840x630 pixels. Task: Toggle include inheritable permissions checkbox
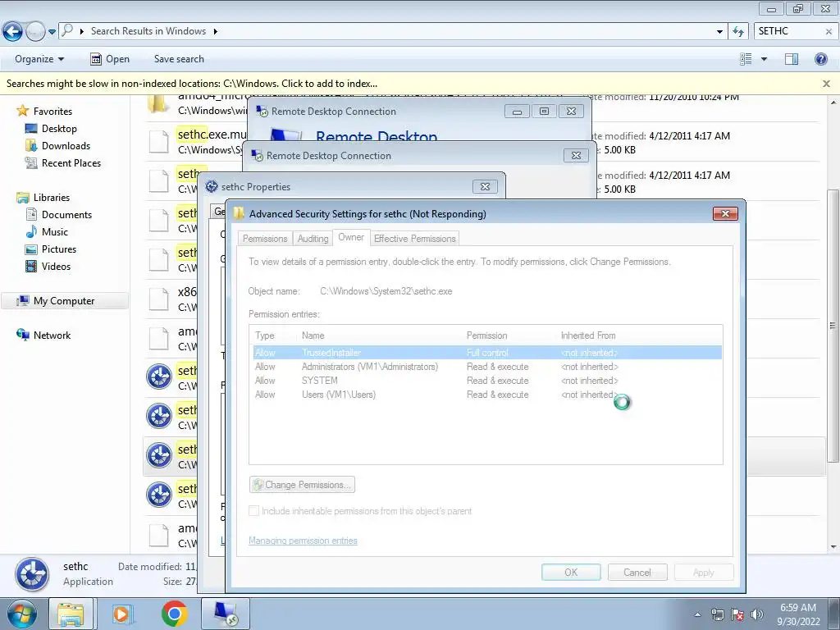(x=254, y=511)
